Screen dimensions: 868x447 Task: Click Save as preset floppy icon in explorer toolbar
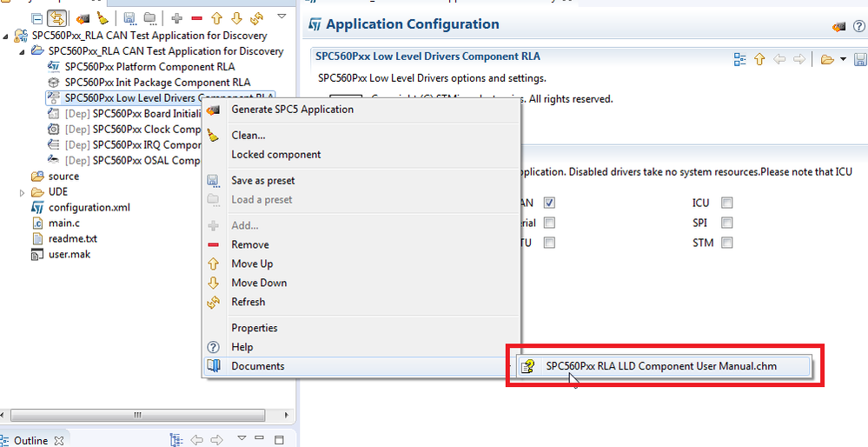tap(130, 18)
